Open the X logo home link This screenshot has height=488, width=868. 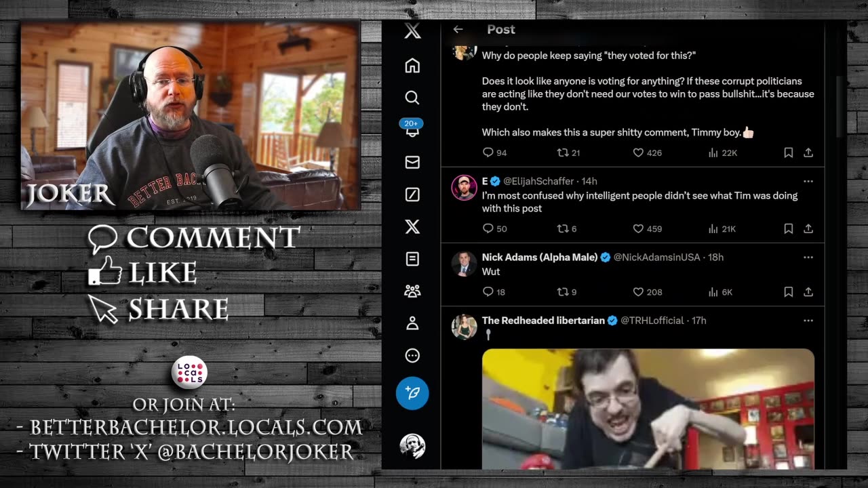tap(412, 30)
